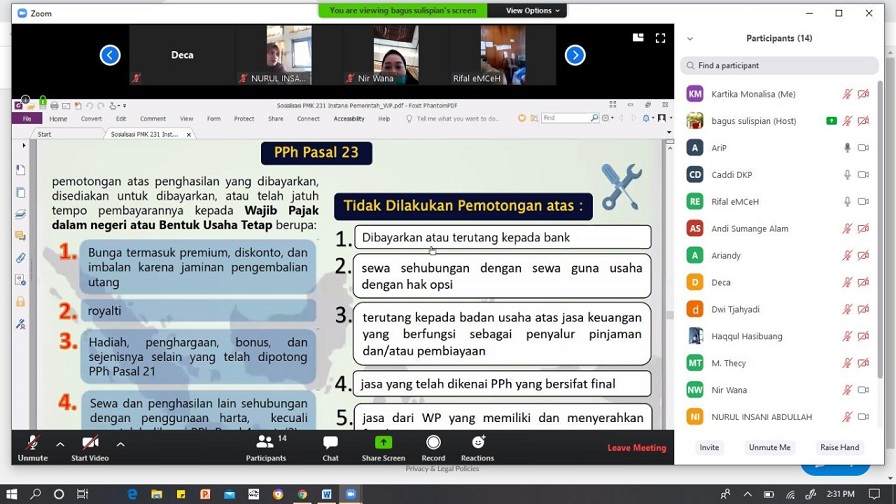
Task: Toggle the Participants panel from the toolbar
Action: pos(265,446)
